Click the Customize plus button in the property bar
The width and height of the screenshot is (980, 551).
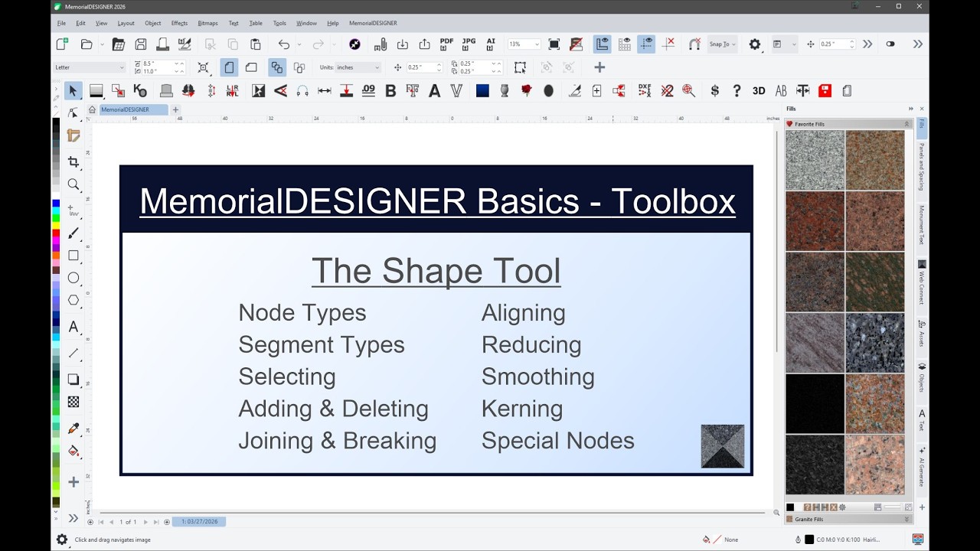[x=599, y=67]
